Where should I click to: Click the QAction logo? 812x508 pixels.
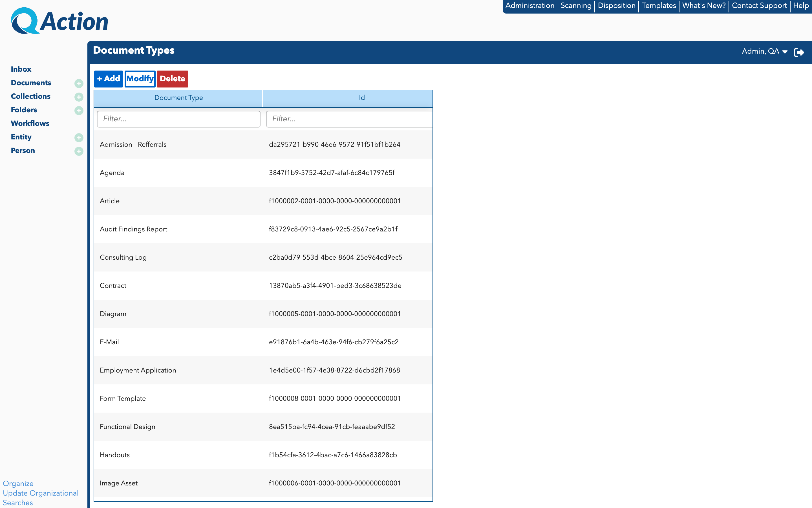60,21
